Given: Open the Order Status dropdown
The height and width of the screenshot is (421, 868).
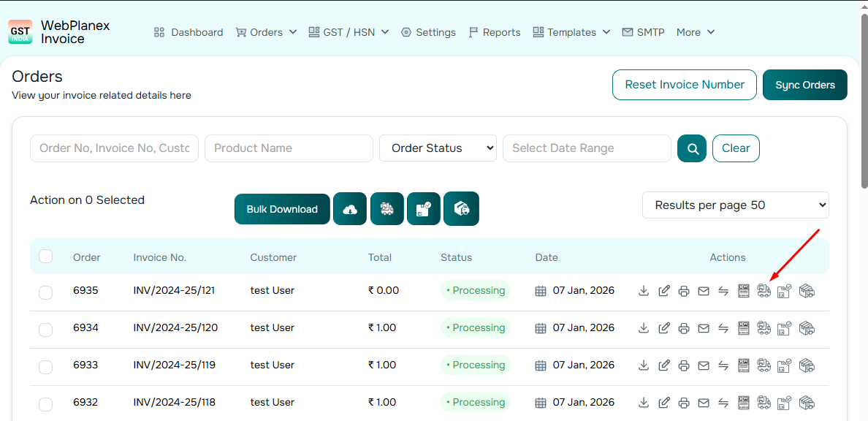Looking at the screenshot, I should point(438,148).
